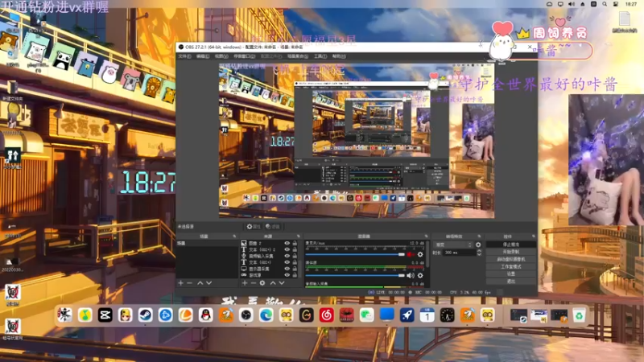Image resolution: width=644 pixels, height=362 pixels.
Task: Open the 视图(V) menu in OBS
Action: [221, 56]
